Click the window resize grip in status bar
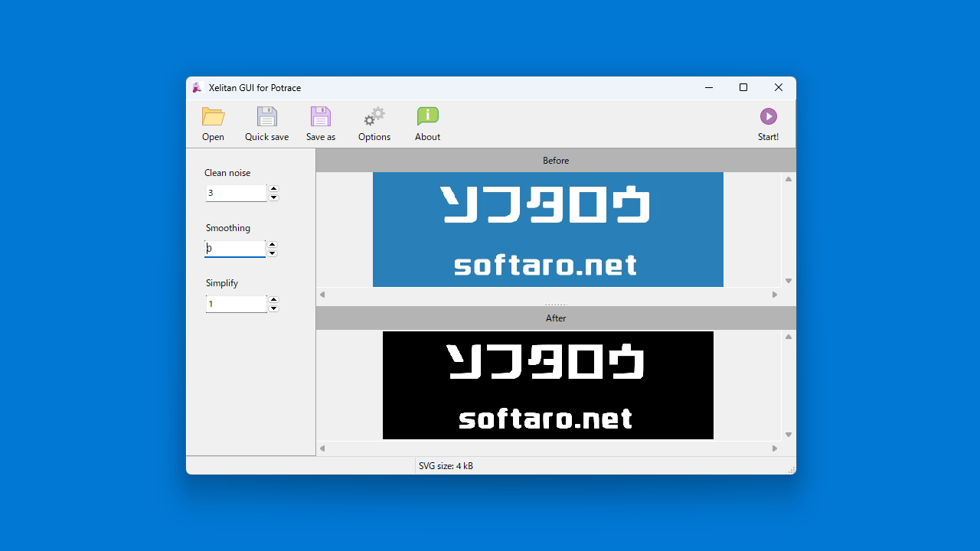The image size is (980, 551). click(x=791, y=469)
